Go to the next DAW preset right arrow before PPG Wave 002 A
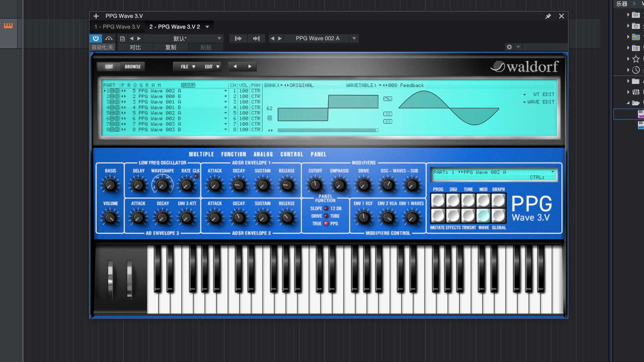The height and width of the screenshot is (362, 644). point(280,39)
